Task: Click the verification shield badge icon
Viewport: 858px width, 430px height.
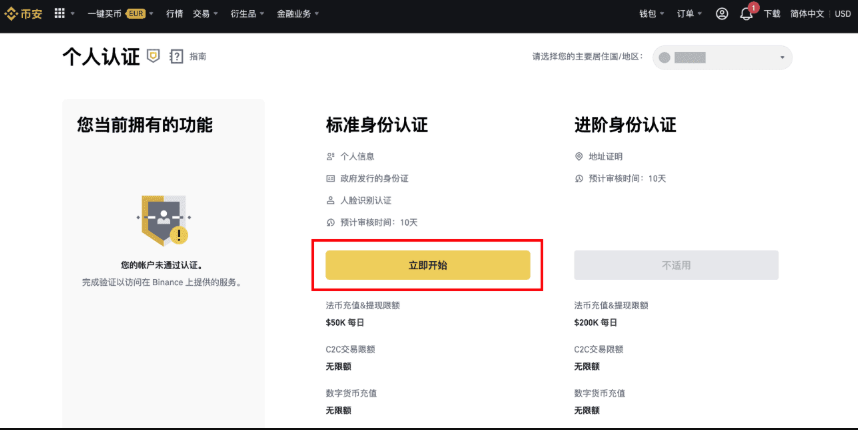Action: click(153, 56)
